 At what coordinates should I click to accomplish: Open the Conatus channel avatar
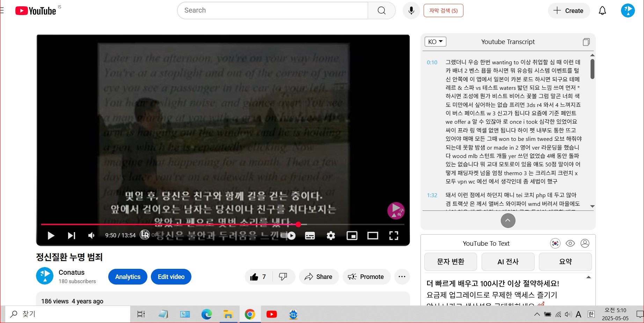coord(45,276)
